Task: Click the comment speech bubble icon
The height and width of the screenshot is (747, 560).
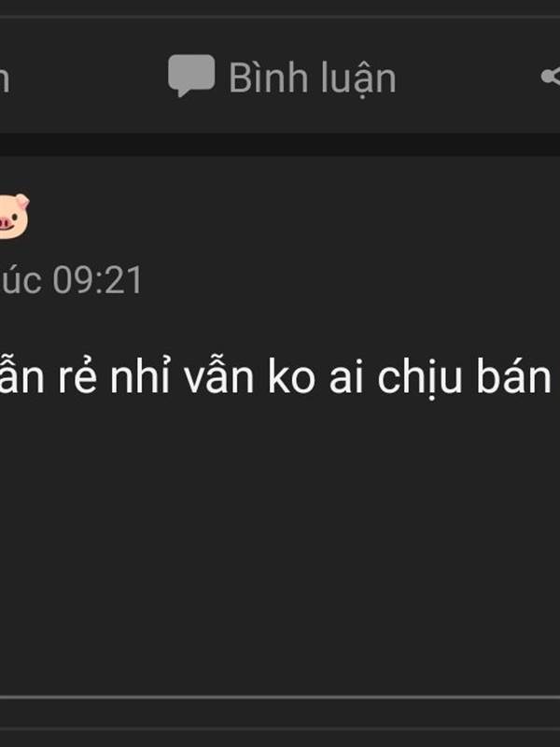Action: point(191,76)
